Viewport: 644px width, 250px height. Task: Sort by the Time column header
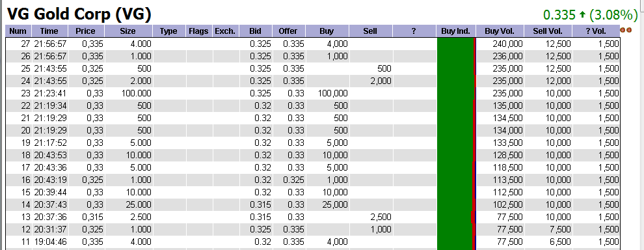pyautogui.click(x=49, y=31)
